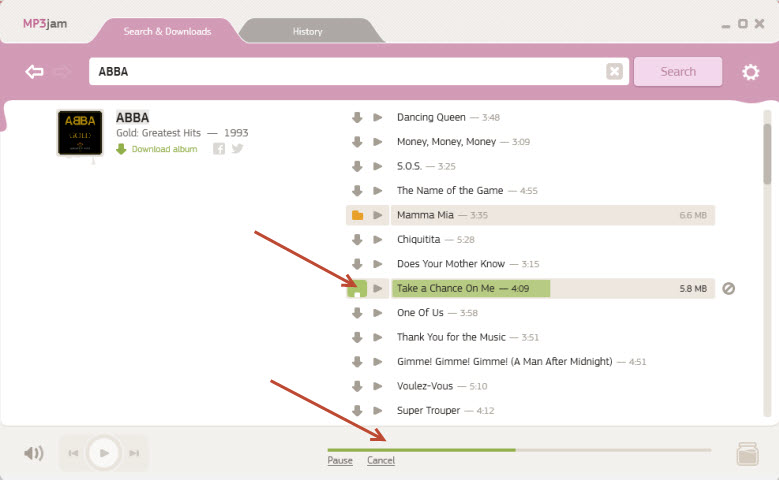This screenshot has width=779, height=480.
Task: Download Does Your Mother Know
Action: (357, 264)
